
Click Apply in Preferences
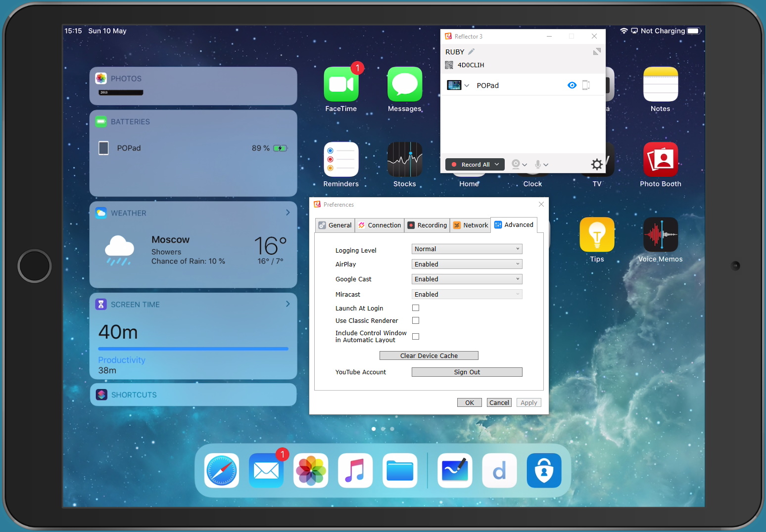[529, 402]
